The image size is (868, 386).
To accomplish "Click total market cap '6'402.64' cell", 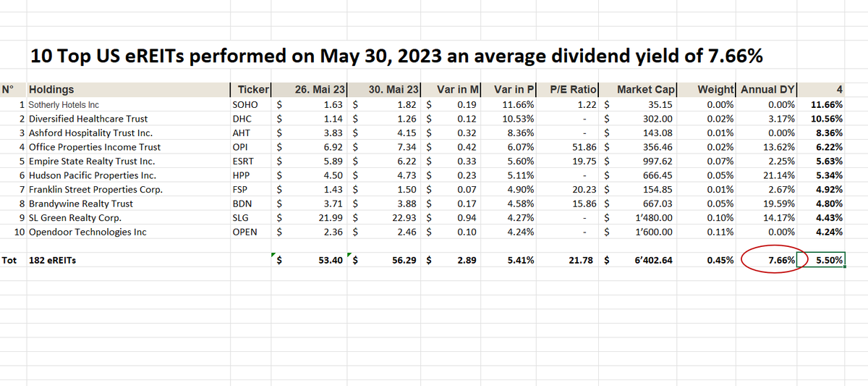I will [639, 260].
